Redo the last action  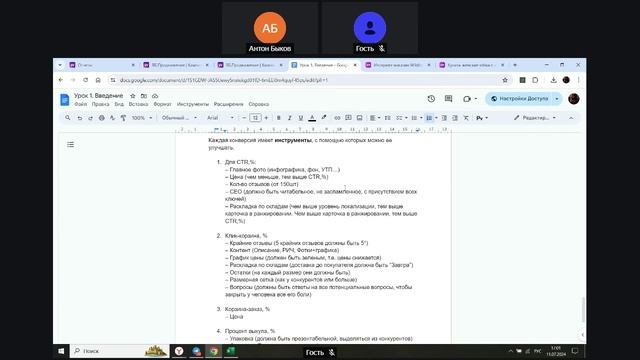[90, 118]
